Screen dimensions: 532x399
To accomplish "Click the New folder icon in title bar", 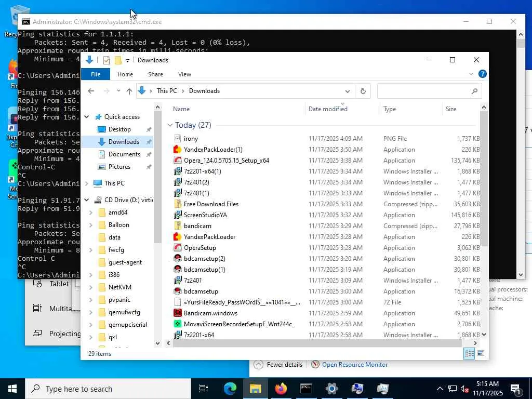I will (118, 60).
